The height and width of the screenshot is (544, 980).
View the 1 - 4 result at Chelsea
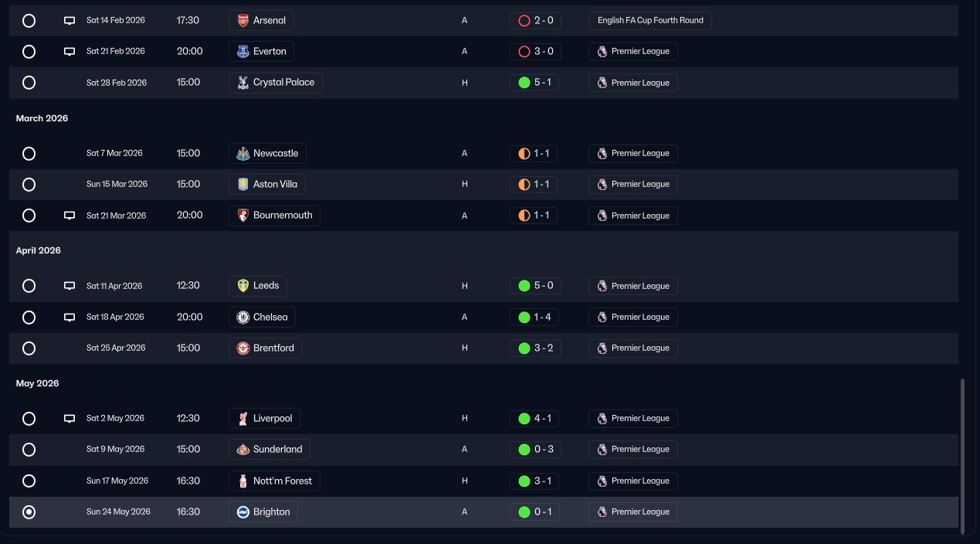point(535,318)
